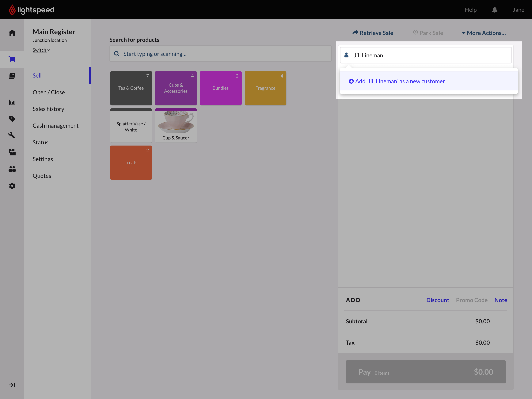Screen dimensions: 532x399
Task: Click the customers people icon
Action: pos(12,169)
